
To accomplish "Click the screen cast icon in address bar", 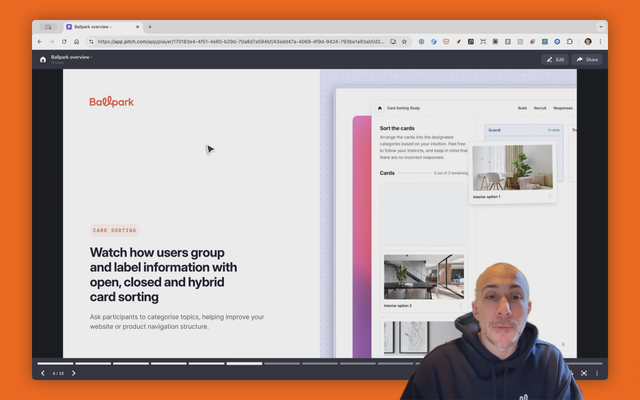I will [393, 42].
